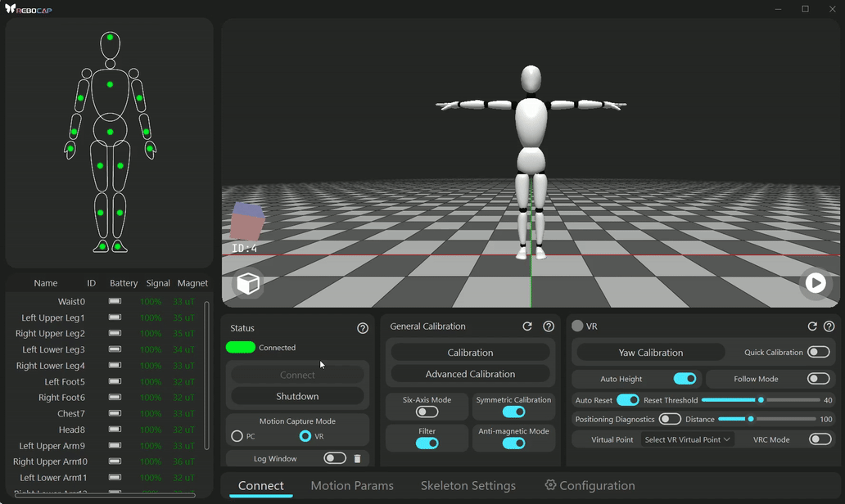Toggle Anti-magnetic Mode switch
This screenshot has height=504, width=845.
(513, 443)
